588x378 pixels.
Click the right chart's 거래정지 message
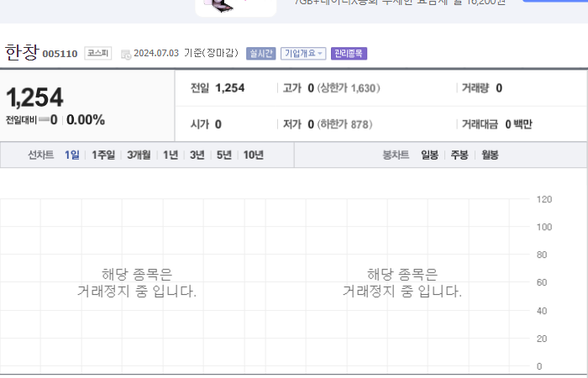(x=402, y=283)
